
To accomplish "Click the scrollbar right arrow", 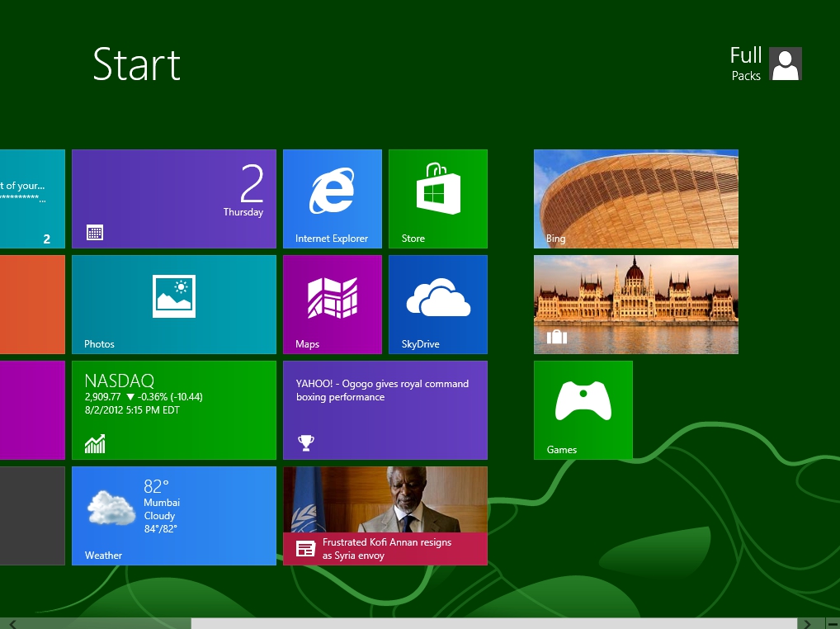I will (x=807, y=624).
